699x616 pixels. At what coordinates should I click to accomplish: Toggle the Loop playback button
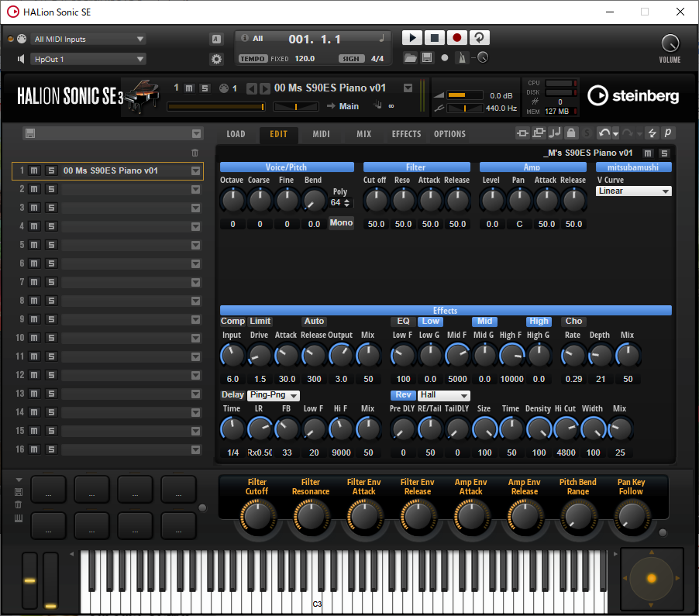tap(479, 38)
